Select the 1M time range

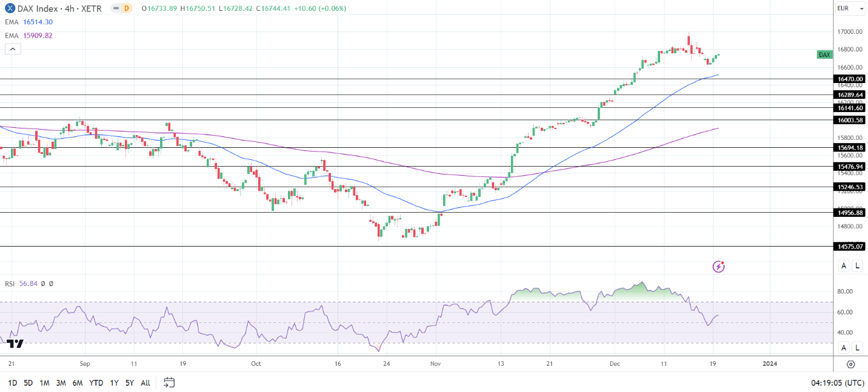coord(45,383)
